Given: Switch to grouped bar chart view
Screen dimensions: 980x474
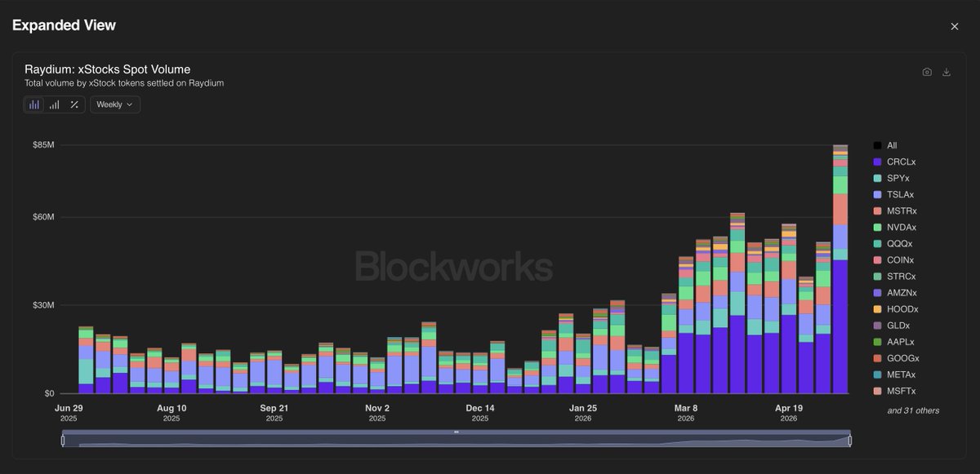Looking at the screenshot, I should (54, 104).
